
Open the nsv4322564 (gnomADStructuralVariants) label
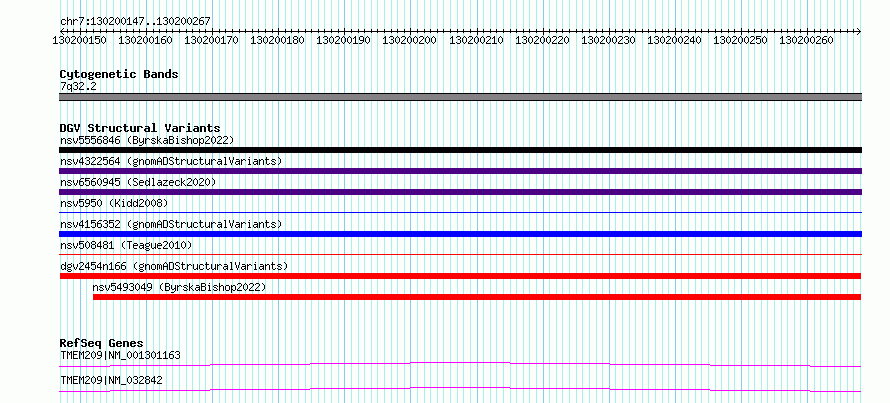(x=171, y=161)
